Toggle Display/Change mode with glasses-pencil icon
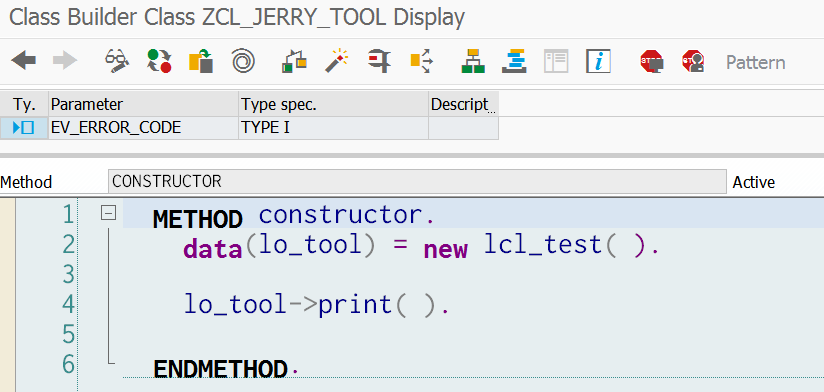Image resolution: width=824 pixels, height=392 pixels. 117,61
